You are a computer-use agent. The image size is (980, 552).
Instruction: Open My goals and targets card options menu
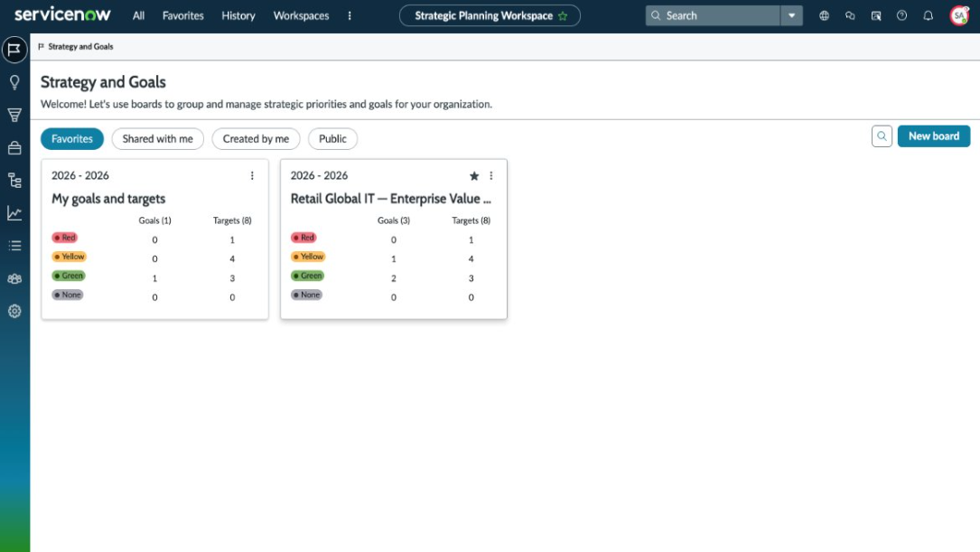pos(252,176)
